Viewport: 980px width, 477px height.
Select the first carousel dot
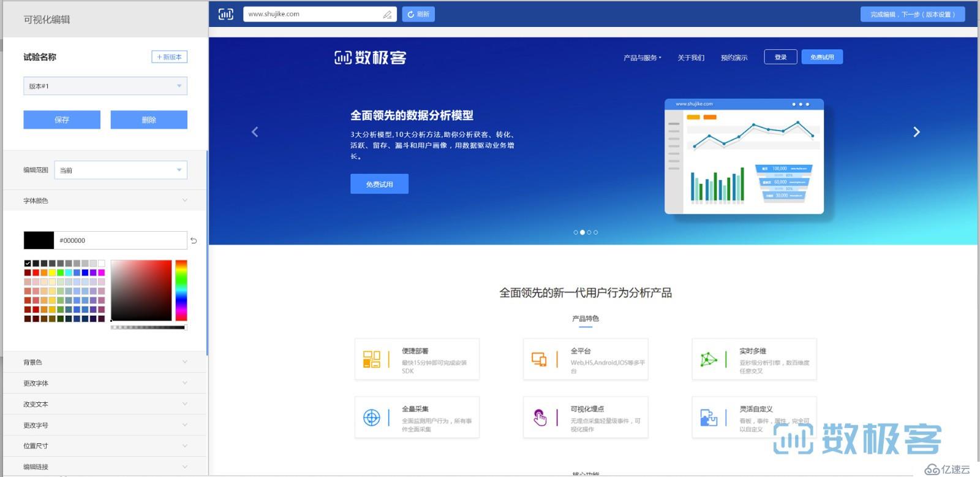point(576,232)
